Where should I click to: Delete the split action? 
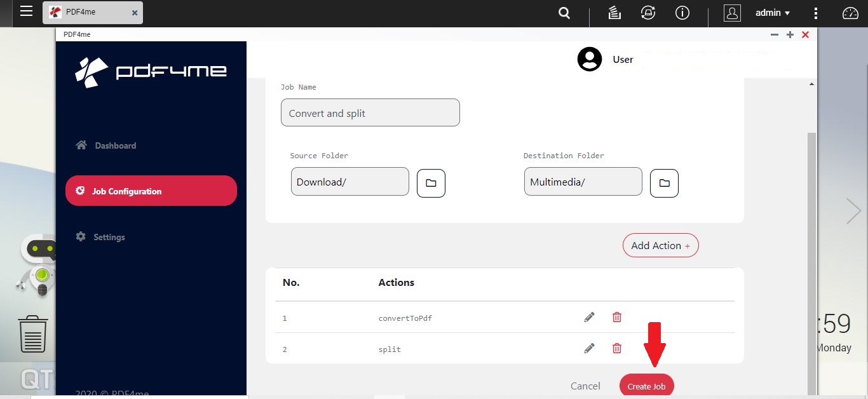tap(616, 348)
